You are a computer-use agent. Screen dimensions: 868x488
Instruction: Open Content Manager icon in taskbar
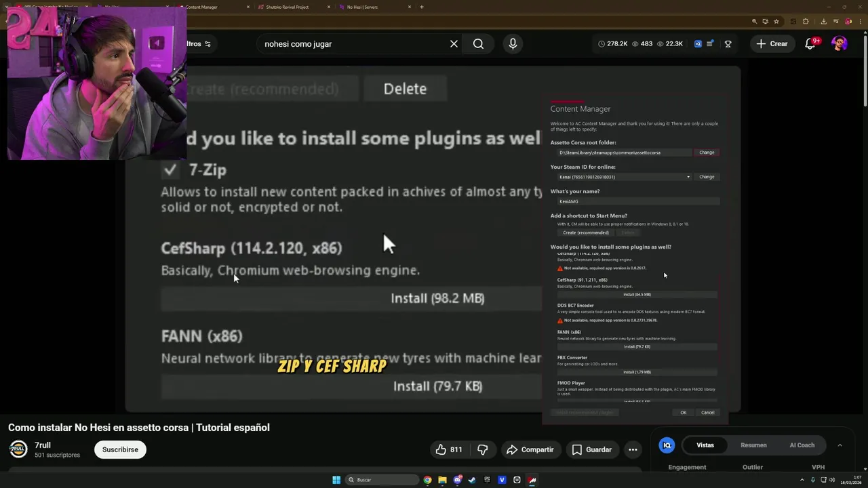click(x=532, y=480)
